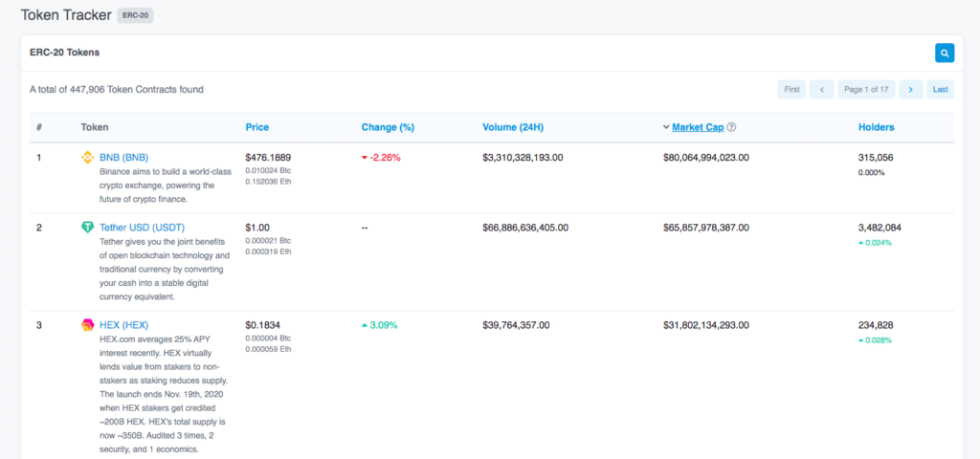Sort tokens by Market Cap column
Image resolution: width=980 pixels, height=459 pixels.
697,127
